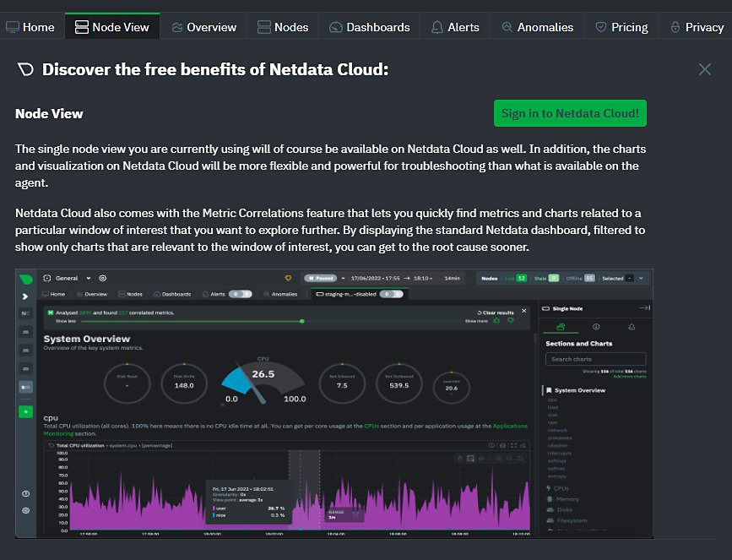Open the Netdata Cloud dashboard preview image
Image resolution: width=732 pixels, height=560 pixels.
pyautogui.click(x=334, y=404)
